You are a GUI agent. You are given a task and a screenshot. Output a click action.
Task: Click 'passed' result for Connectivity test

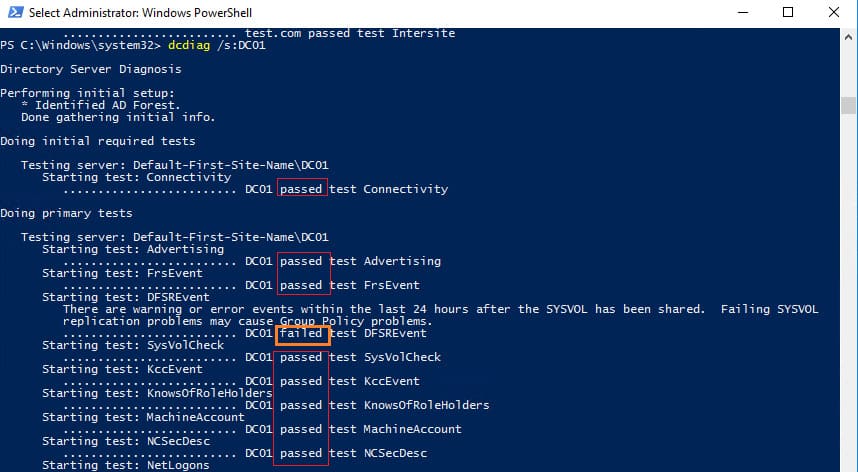(x=302, y=189)
